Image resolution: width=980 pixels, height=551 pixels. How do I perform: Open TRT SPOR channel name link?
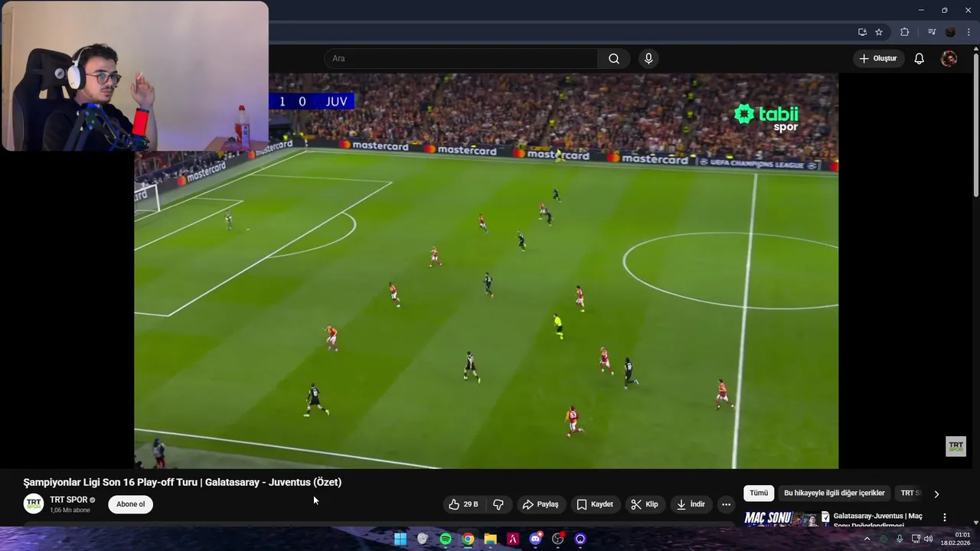pos(69,500)
